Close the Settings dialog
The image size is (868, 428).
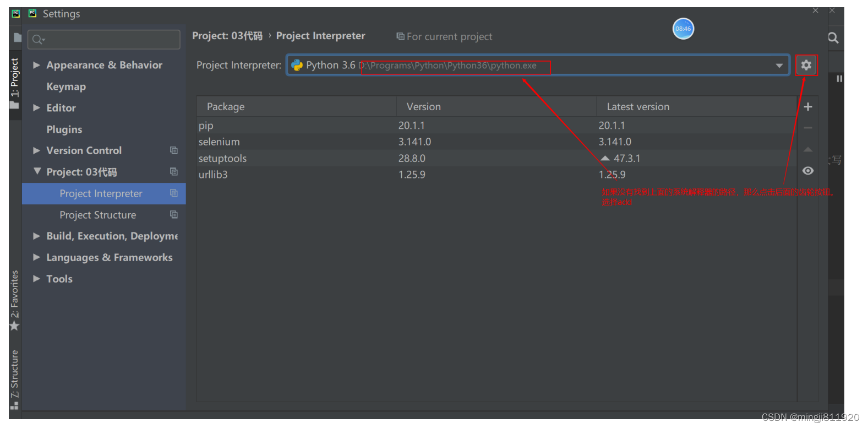815,10
